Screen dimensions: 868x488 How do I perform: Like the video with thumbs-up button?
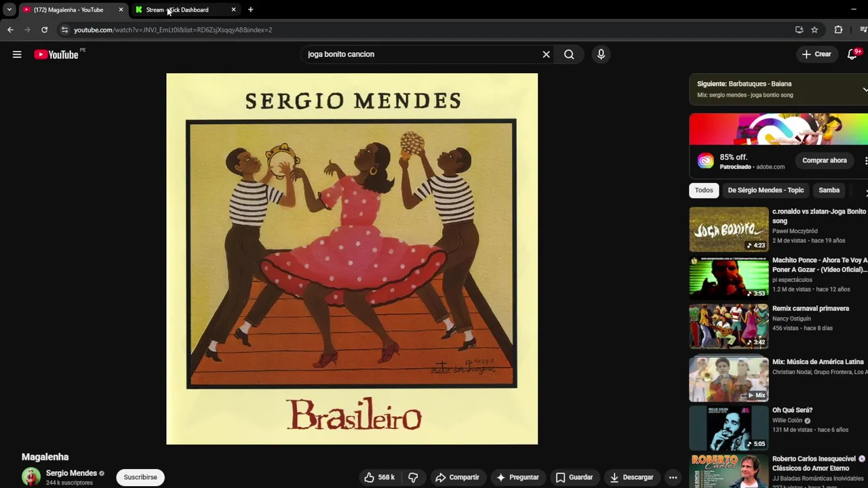pos(380,477)
